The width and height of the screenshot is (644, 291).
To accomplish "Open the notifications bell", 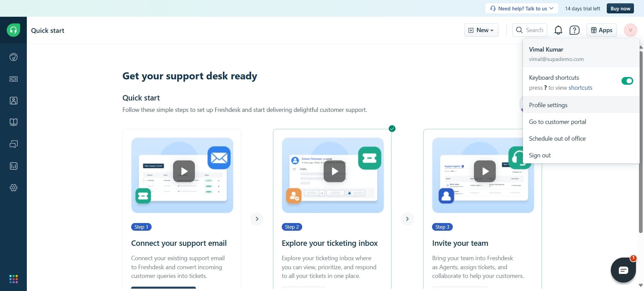I will (x=558, y=30).
